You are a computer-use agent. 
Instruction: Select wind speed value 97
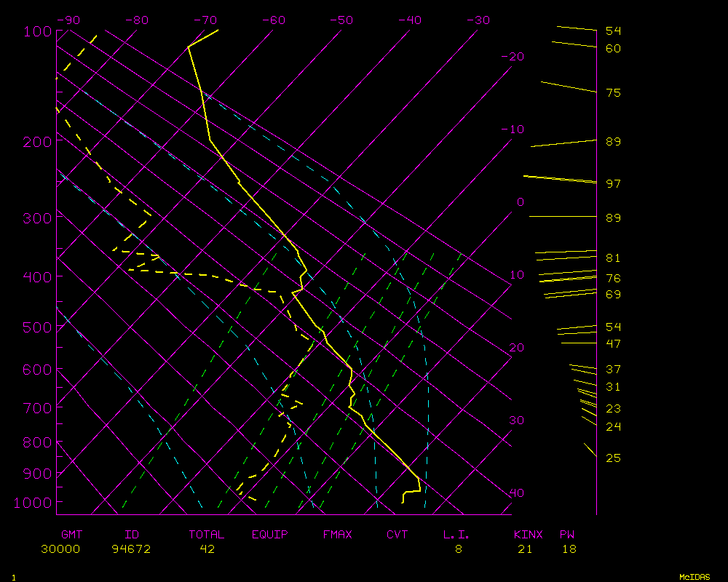613,183
